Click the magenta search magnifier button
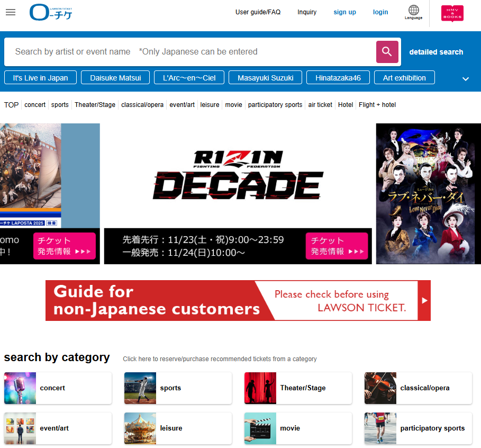Viewport: 481px width, 448px height. [x=387, y=51]
